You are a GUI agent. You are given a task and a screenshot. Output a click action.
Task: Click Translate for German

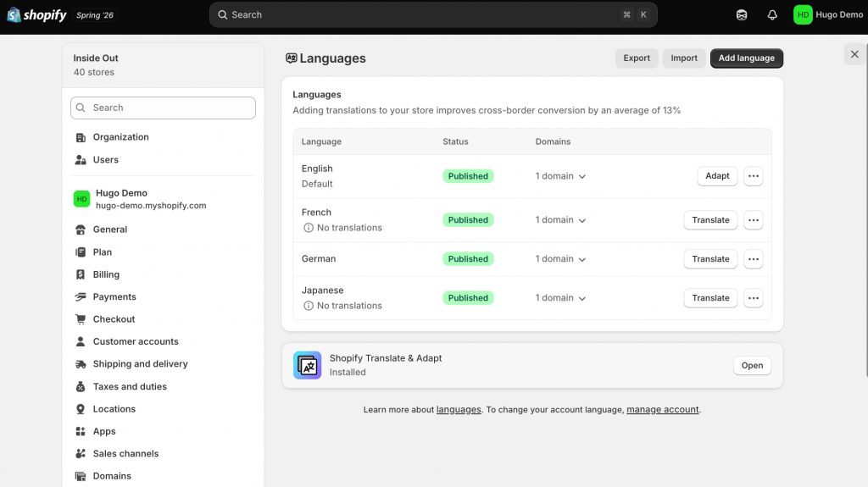coord(710,259)
